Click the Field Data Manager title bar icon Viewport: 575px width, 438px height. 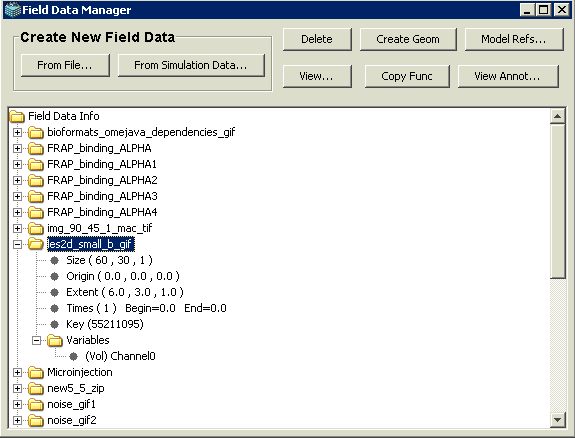point(12,10)
